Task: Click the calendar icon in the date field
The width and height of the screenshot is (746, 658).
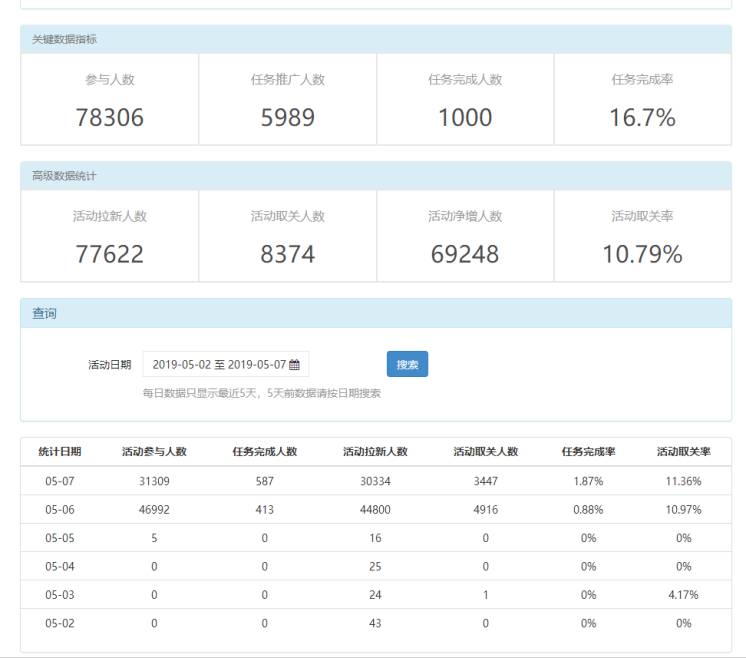Action: tap(294, 365)
